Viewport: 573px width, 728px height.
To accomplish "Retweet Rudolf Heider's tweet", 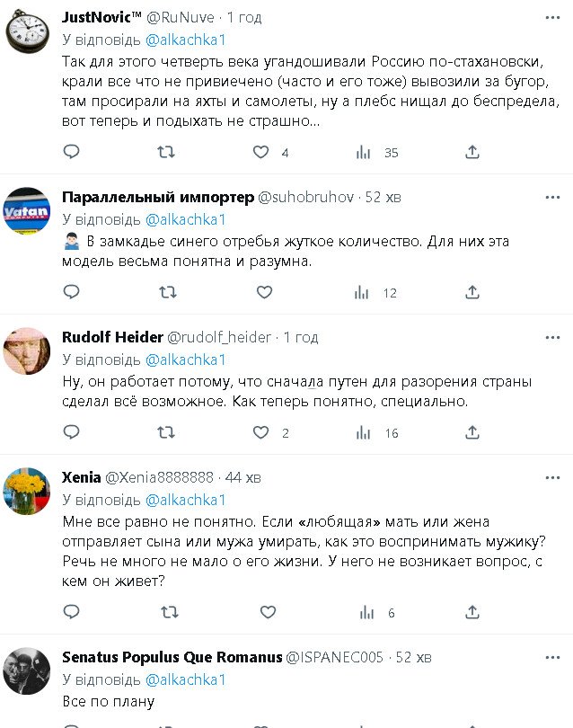I will point(166,432).
